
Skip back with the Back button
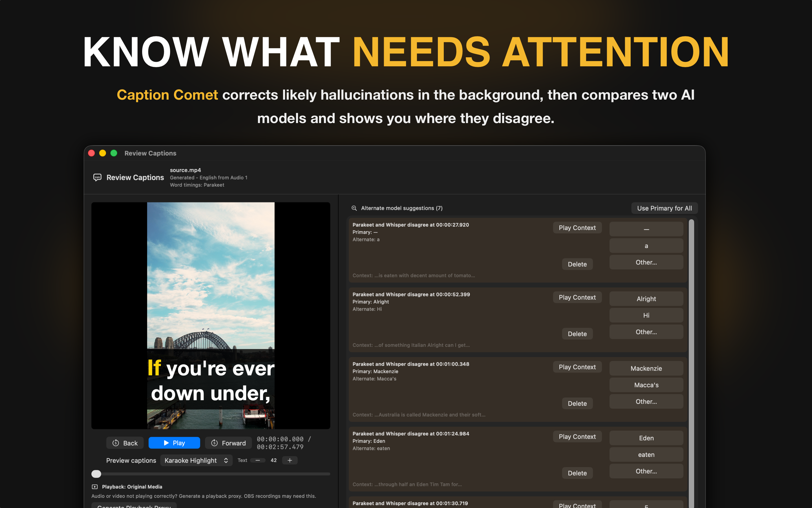(x=125, y=443)
